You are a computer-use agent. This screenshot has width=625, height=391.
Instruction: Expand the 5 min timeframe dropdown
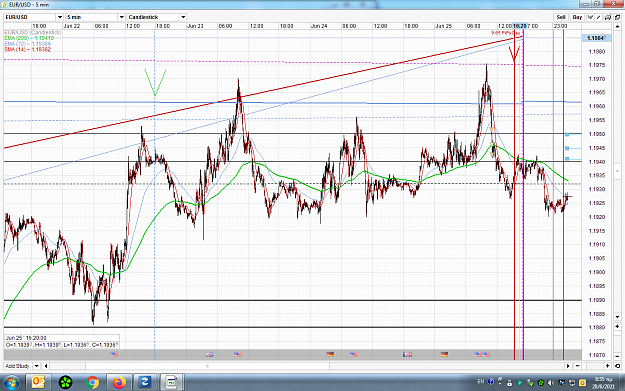[121, 17]
